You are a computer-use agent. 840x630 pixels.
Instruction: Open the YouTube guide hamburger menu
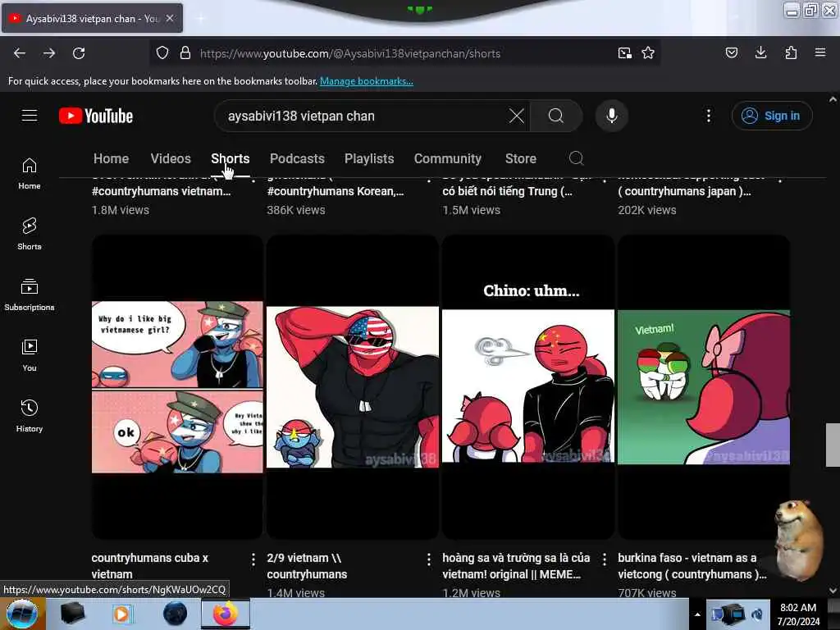pyautogui.click(x=30, y=116)
